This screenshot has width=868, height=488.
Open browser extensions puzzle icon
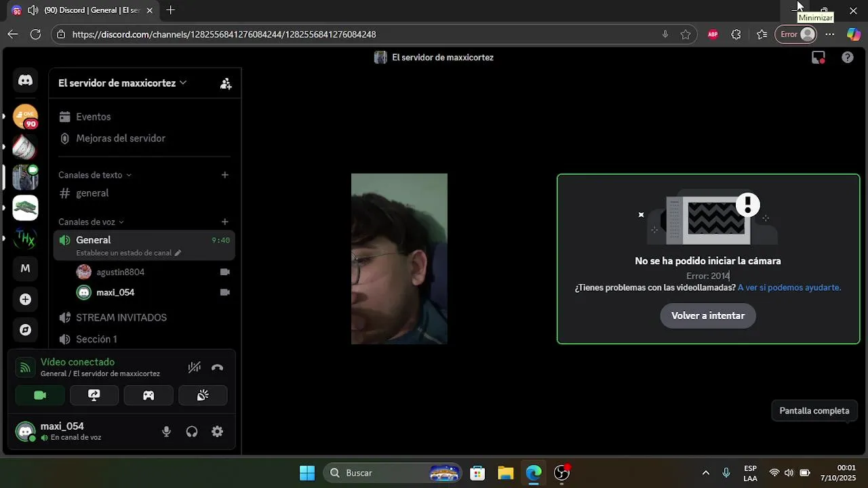pyautogui.click(x=736, y=34)
